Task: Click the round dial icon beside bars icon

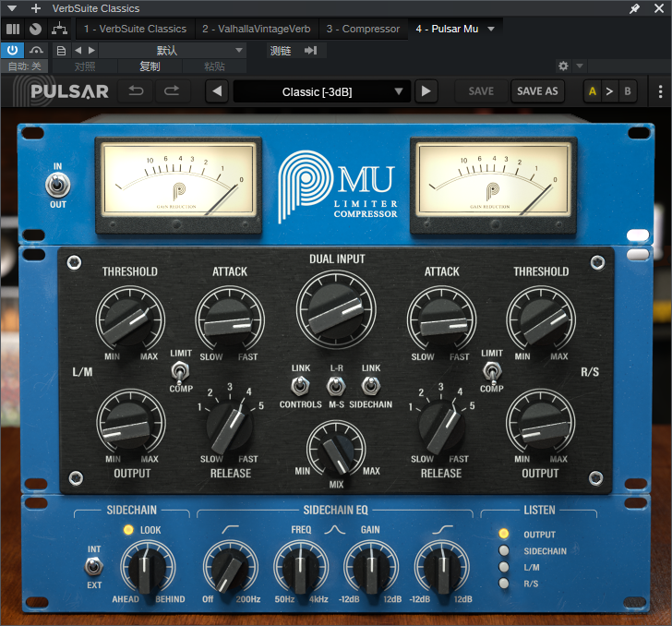Action: [36, 29]
